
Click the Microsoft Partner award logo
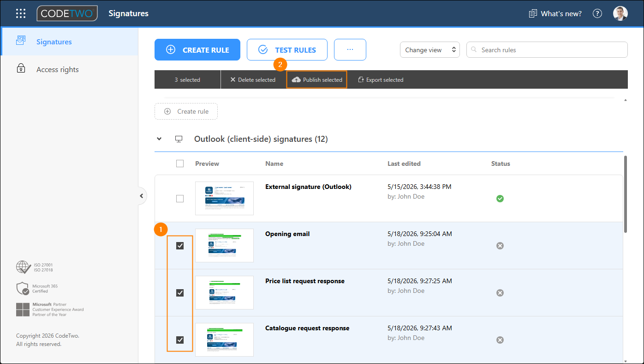coord(50,309)
